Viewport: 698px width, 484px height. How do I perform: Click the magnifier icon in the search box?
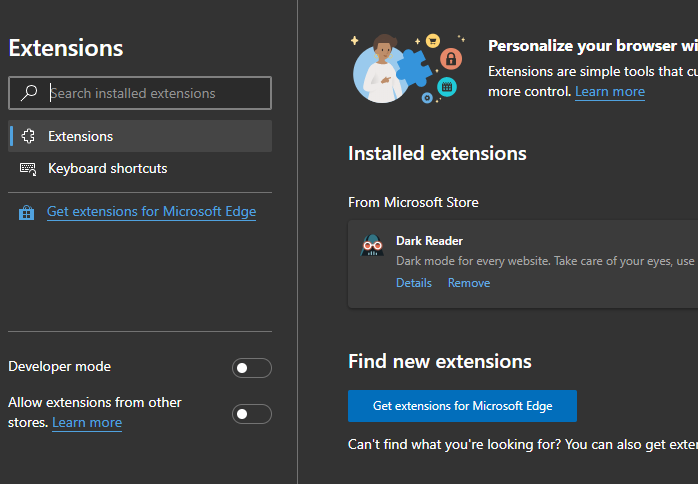(29, 93)
